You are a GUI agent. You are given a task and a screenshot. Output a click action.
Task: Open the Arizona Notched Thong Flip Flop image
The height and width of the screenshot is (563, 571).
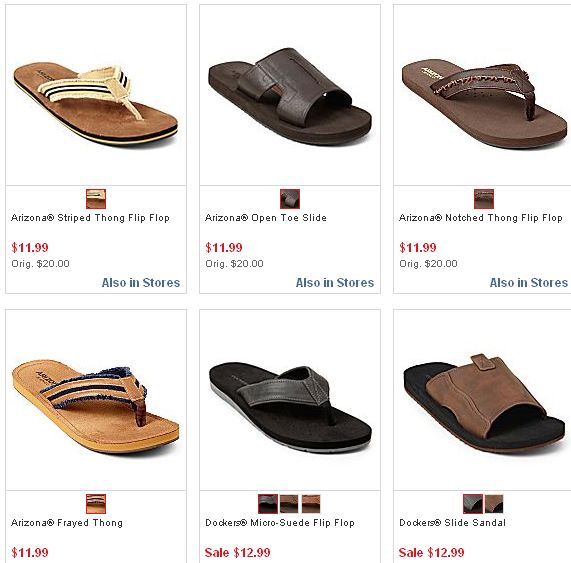tap(483, 95)
